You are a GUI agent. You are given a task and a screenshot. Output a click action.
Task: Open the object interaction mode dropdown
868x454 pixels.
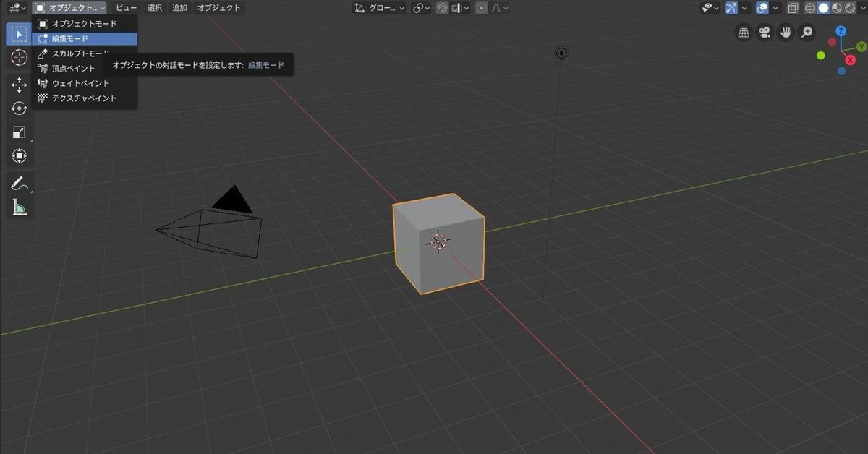(x=69, y=8)
